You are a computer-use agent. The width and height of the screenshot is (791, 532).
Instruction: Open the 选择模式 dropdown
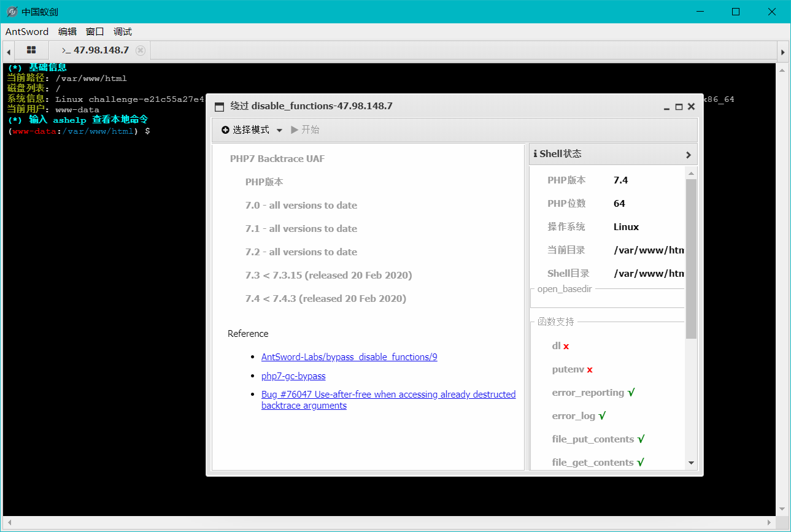coord(252,130)
